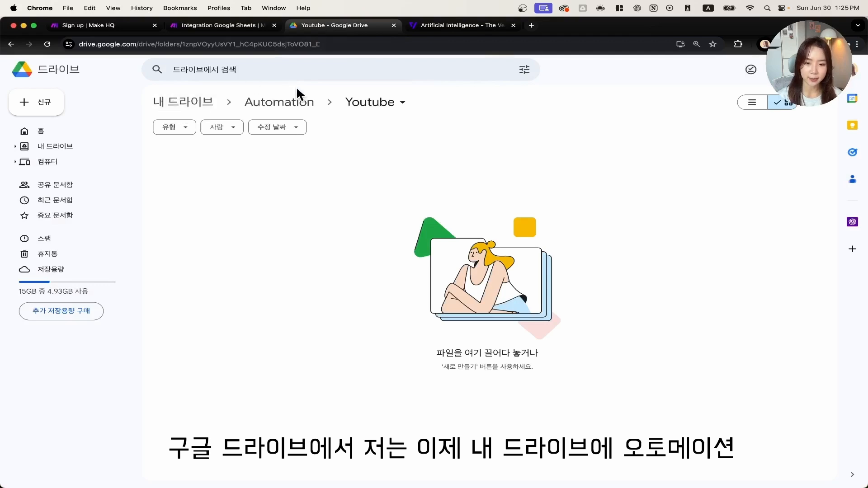
Task: Open 유형 type filter dropdown
Action: [x=175, y=127]
